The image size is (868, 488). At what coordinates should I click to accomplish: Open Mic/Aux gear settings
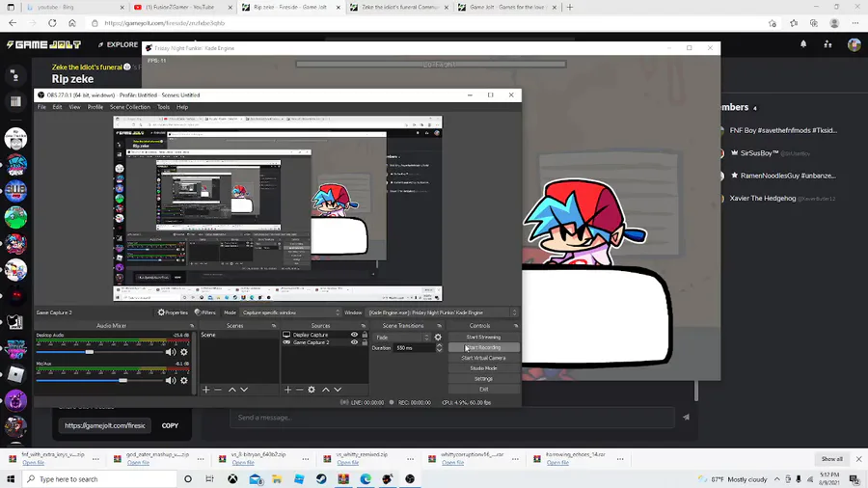pyautogui.click(x=184, y=381)
